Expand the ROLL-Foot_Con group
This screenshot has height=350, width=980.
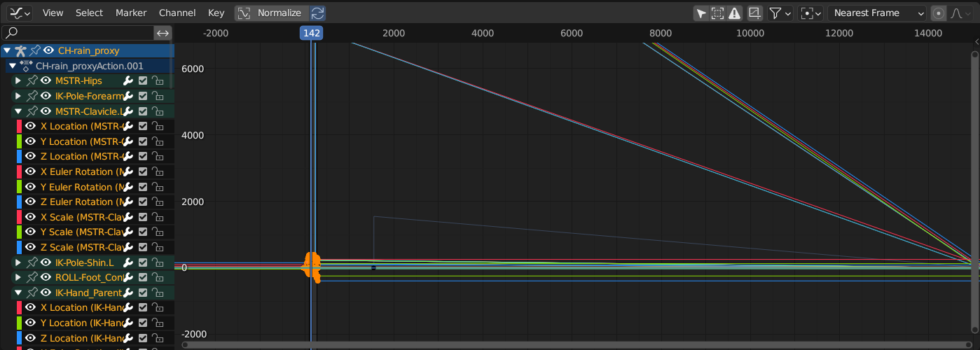(x=18, y=277)
